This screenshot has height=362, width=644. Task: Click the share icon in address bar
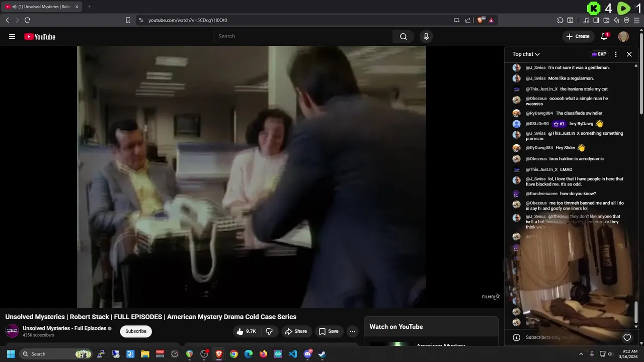pos(468,20)
